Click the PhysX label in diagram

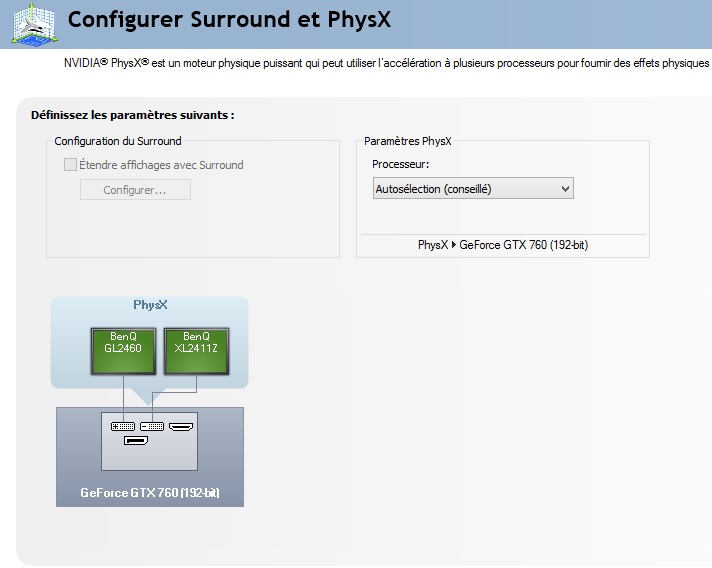(150, 305)
